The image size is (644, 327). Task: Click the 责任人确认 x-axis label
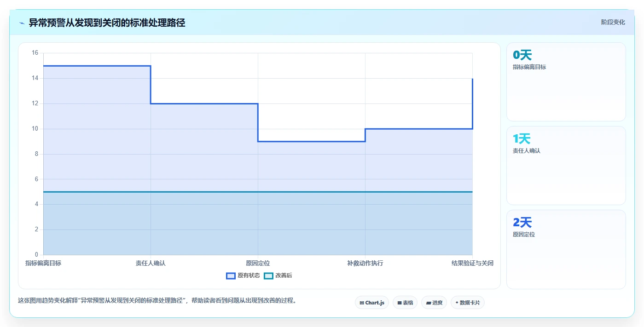coord(151,263)
